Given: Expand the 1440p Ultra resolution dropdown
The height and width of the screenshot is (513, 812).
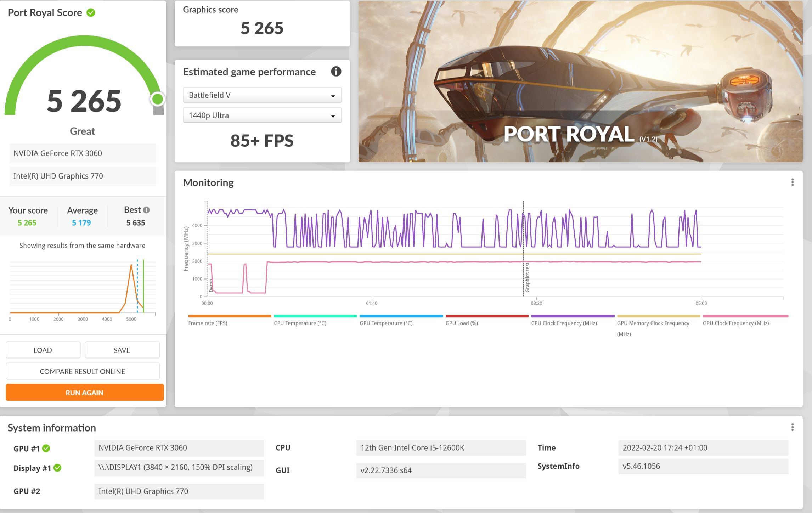Looking at the screenshot, I should (262, 115).
